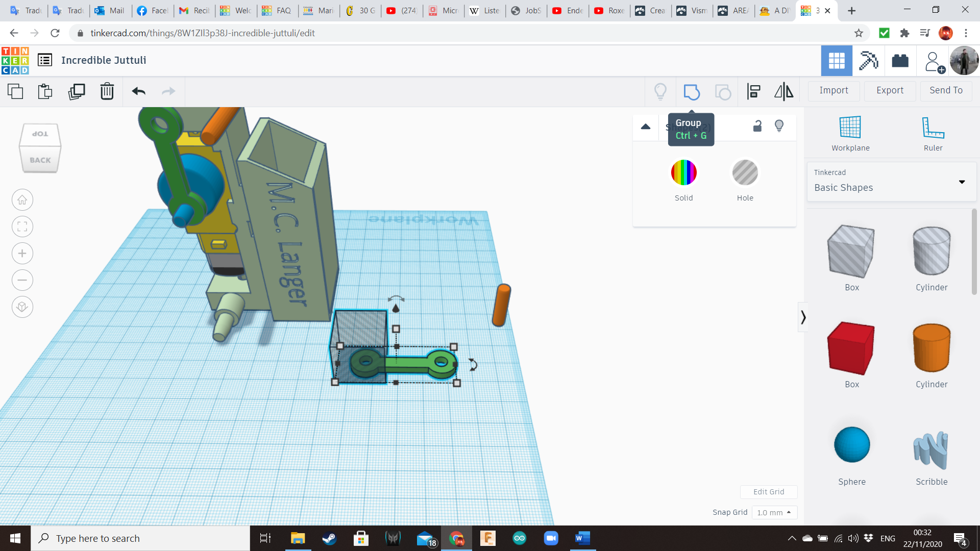Switch to orthographic view toggle
Viewport: 980px width, 551px height.
pyautogui.click(x=22, y=307)
